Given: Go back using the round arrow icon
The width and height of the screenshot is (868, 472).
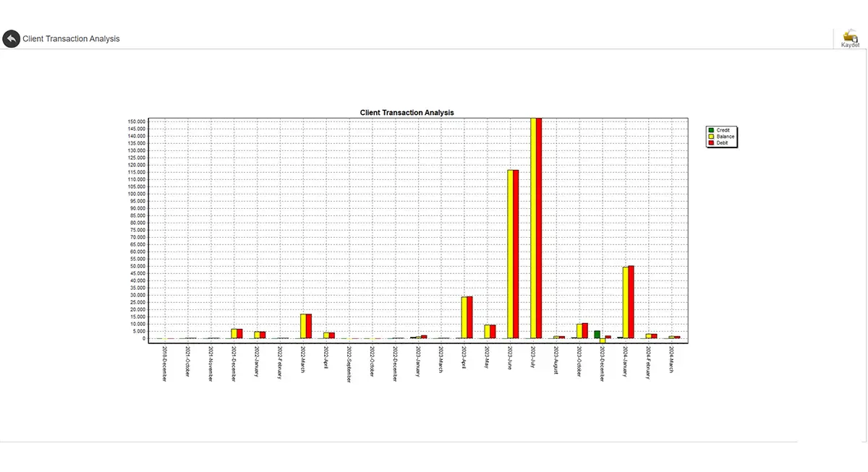Looking at the screenshot, I should pos(11,39).
